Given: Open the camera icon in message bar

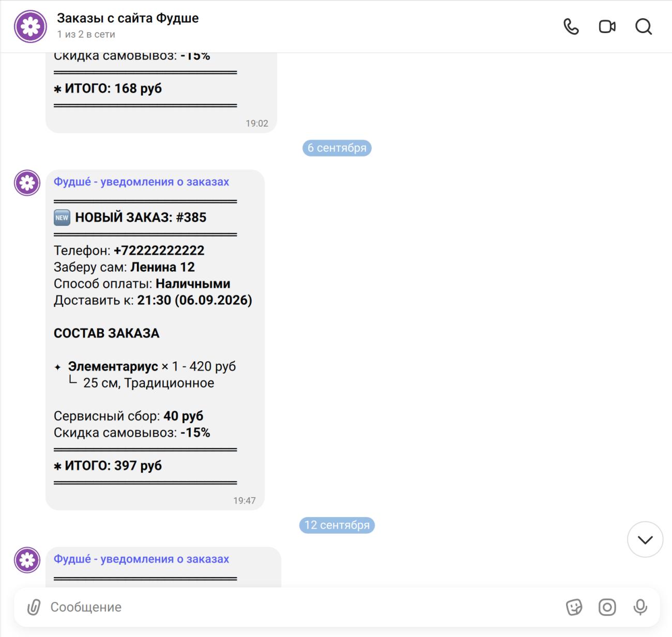Looking at the screenshot, I should pyautogui.click(x=607, y=607).
